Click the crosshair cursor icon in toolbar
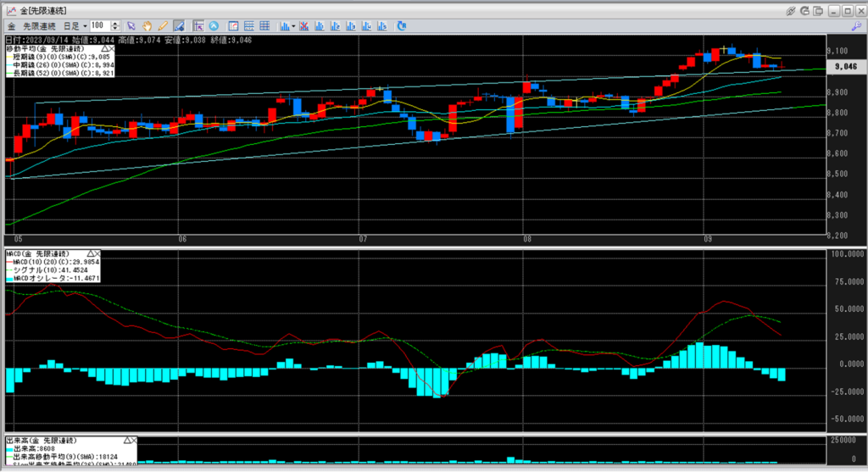The width and height of the screenshot is (868, 472). point(198,26)
